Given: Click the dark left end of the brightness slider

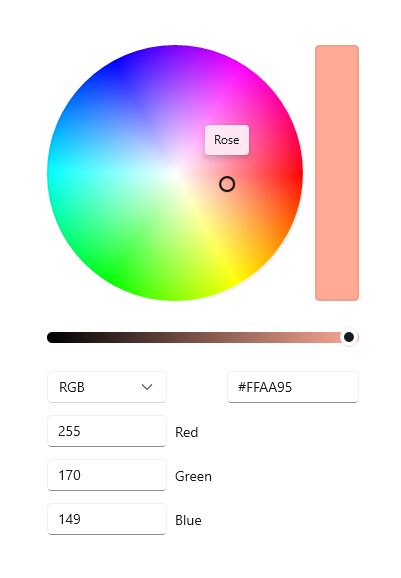Looking at the screenshot, I should click(53, 337).
